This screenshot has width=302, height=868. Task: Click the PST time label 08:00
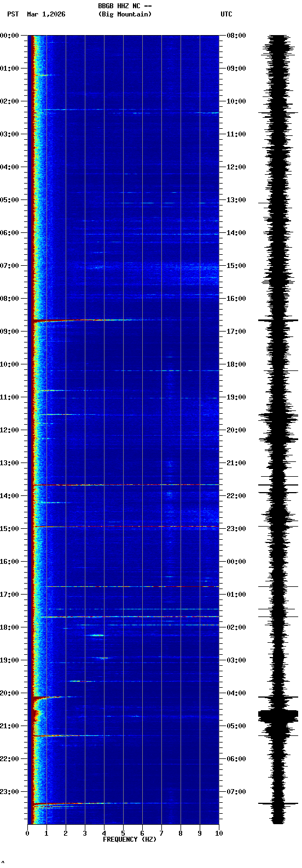point(9,299)
